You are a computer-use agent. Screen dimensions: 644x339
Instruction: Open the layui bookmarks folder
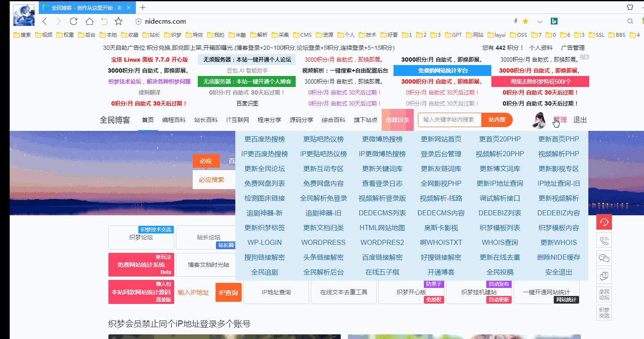(496, 35)
